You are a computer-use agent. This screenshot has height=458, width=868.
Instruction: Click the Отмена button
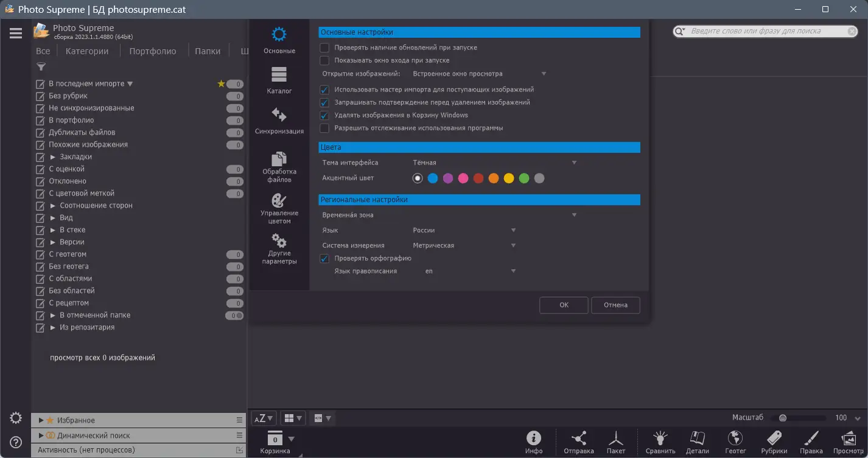[615, 305]
